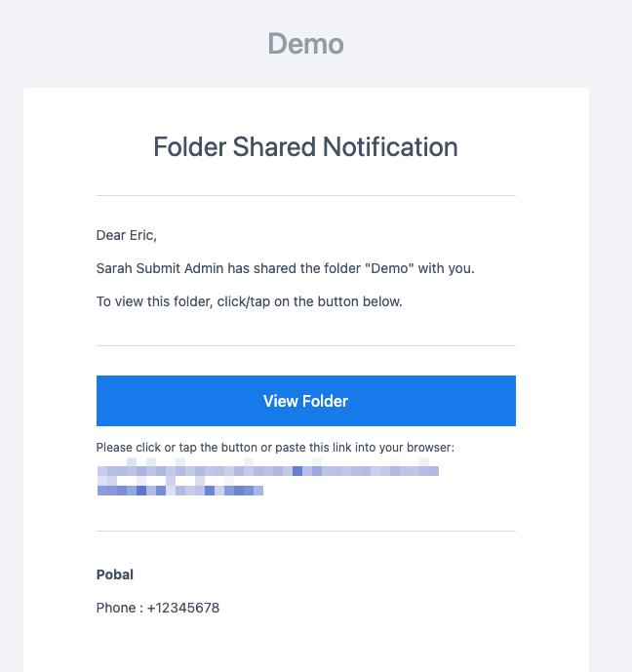Select the Folder Shared Notification heading

coord(305,147)
